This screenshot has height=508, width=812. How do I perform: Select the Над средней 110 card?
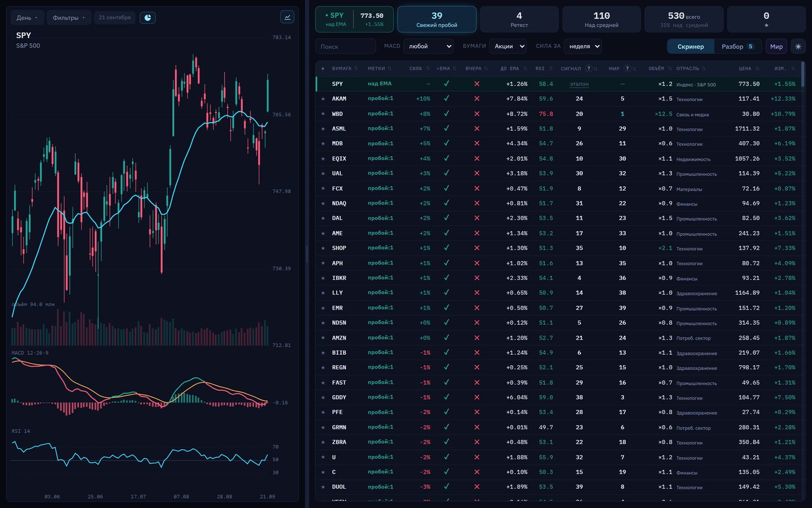601,19
